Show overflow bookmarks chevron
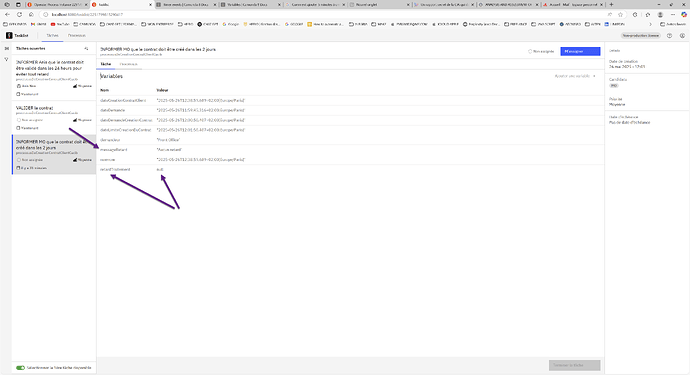Image resolution: width=690 pixels, height=375 pixels. [650, 24]
